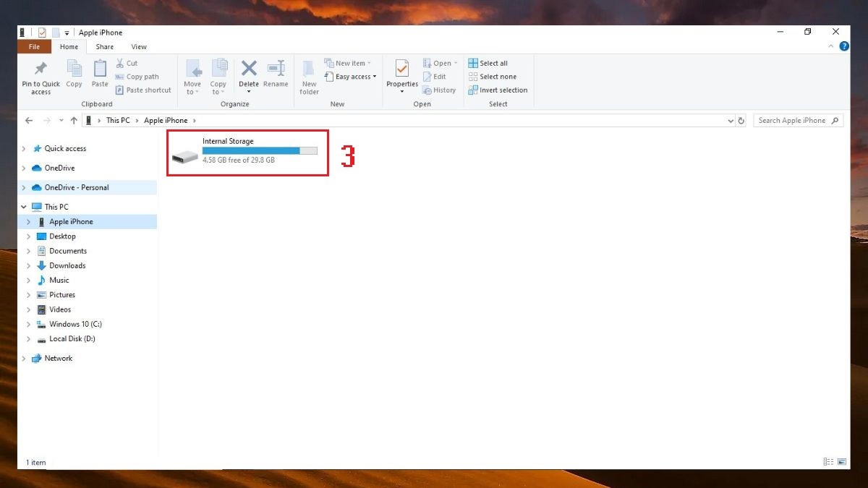Viewport: 868px width, 488px height.
Task: Click Invert selection
Action: (498, 90)
